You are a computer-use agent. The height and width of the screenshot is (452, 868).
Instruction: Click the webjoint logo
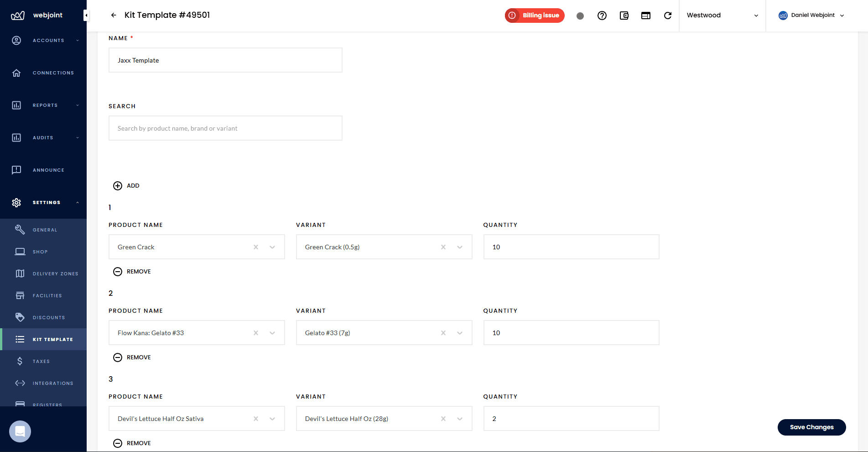pos(36,15)
